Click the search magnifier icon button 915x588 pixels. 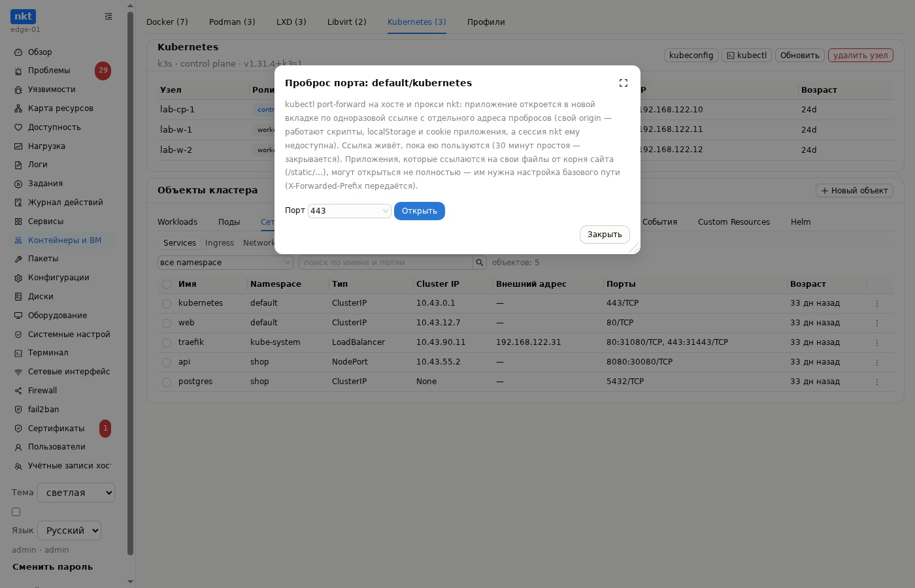480,263
